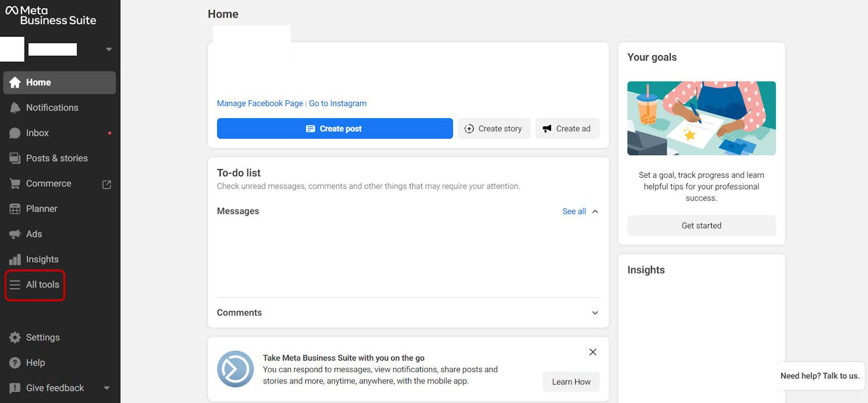Click See all messages link
This screenshot has width=868, height=403.
(x=574, y=212)
